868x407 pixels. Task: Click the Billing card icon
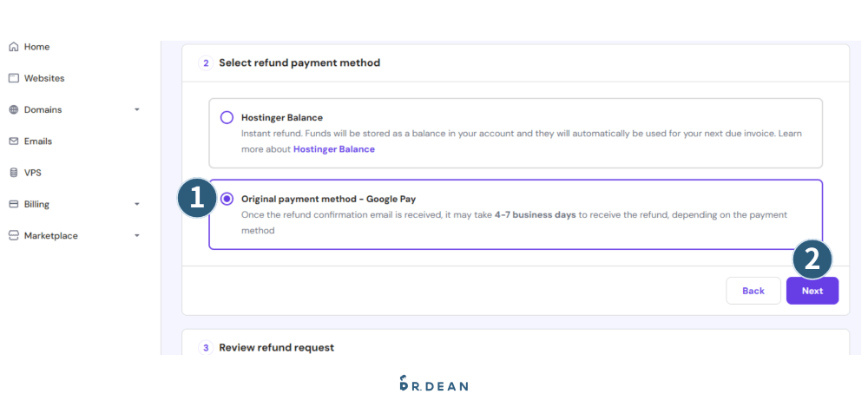(13, 205)
